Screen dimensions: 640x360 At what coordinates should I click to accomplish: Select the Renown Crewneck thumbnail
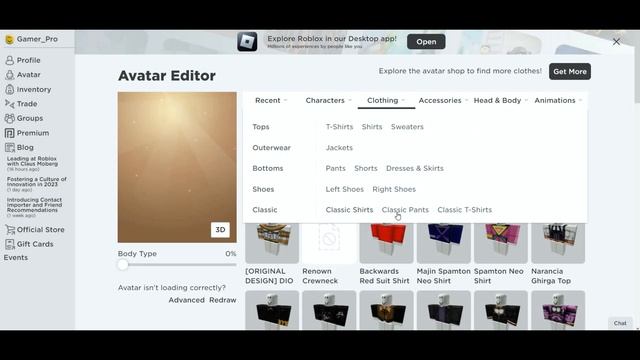[x=329, y=243]
